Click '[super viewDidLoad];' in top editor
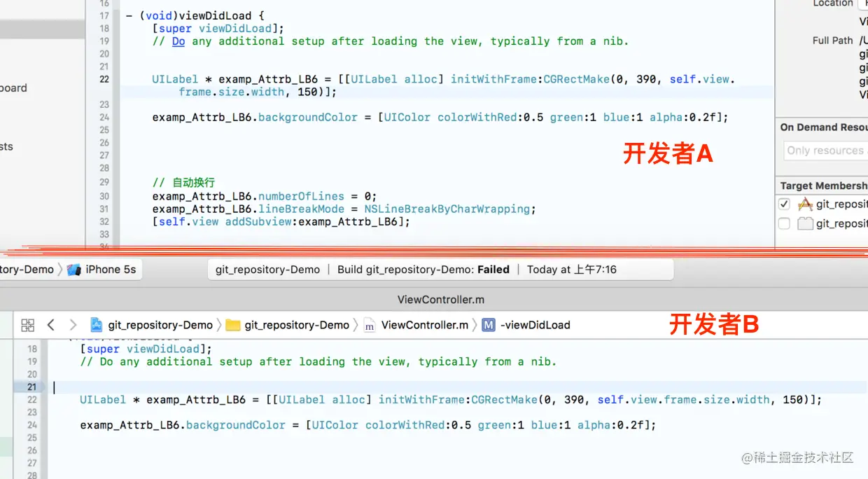Viewport: 868px width, 479px height. click(x=218, y=29)
